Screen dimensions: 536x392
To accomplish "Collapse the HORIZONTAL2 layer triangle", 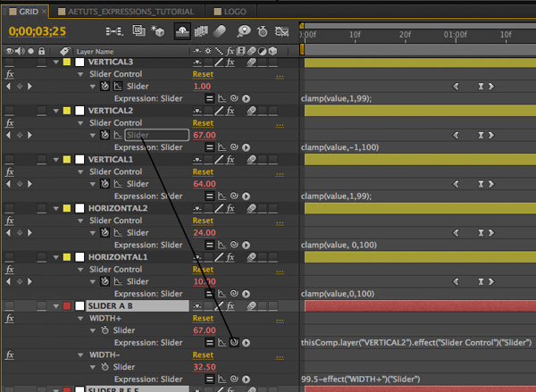I will click(x=55, y=208).
